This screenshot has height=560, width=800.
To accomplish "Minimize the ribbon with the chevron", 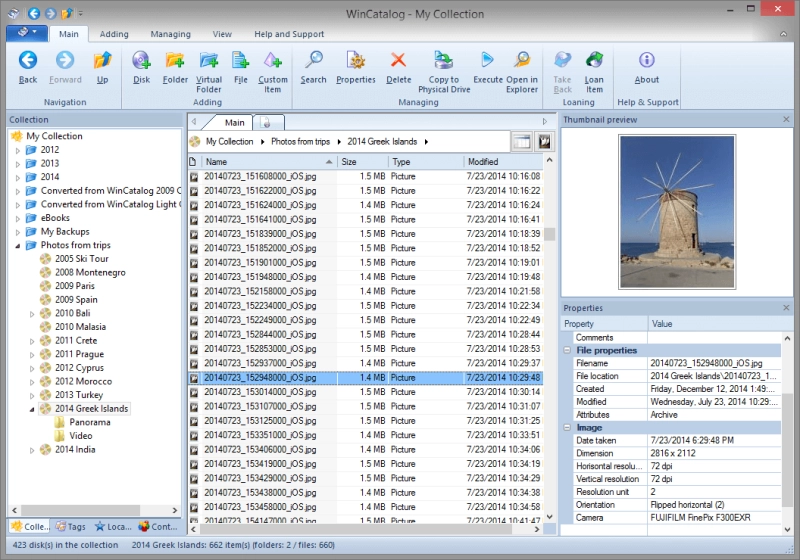I will tap(783, 34).
